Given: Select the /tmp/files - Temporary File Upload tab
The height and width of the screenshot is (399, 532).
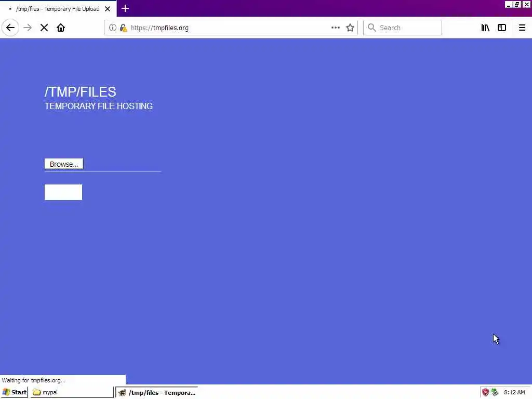Looking at the screenshot, I should point(58,9).
